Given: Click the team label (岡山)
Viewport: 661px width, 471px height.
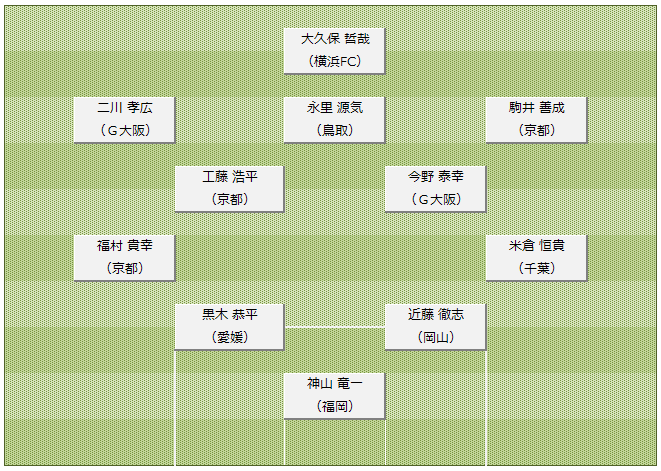Looking at the screenshot, I should click(436, 337).
